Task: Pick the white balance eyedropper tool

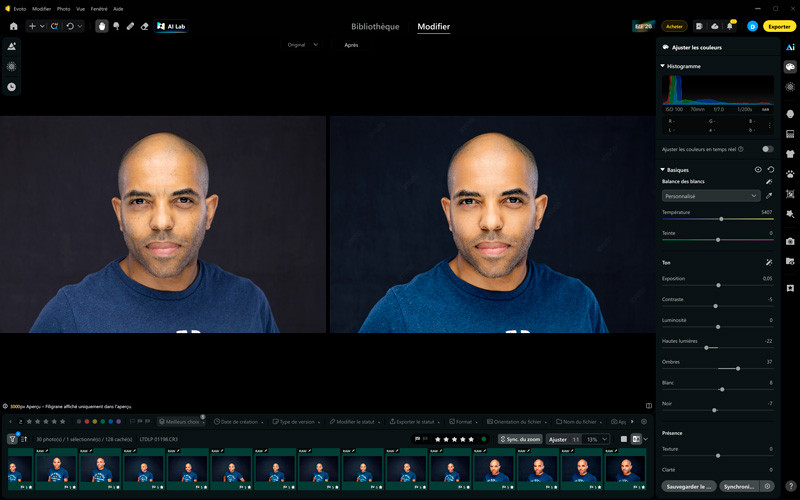Action: click(x=769, y=196)
